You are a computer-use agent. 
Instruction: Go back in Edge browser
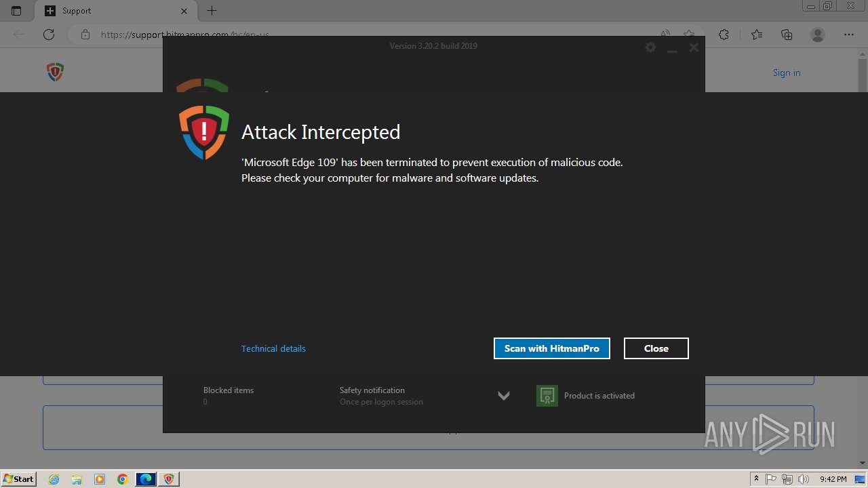[19, 35]
